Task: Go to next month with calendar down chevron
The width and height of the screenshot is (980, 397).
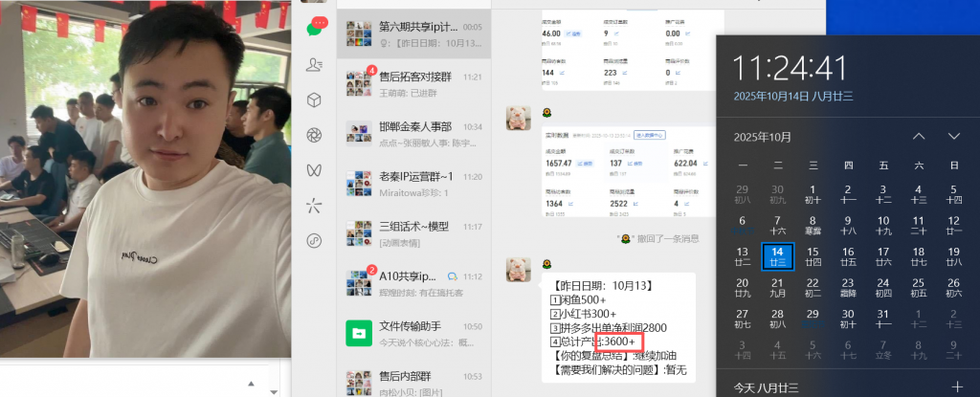Action: point(953,136)
